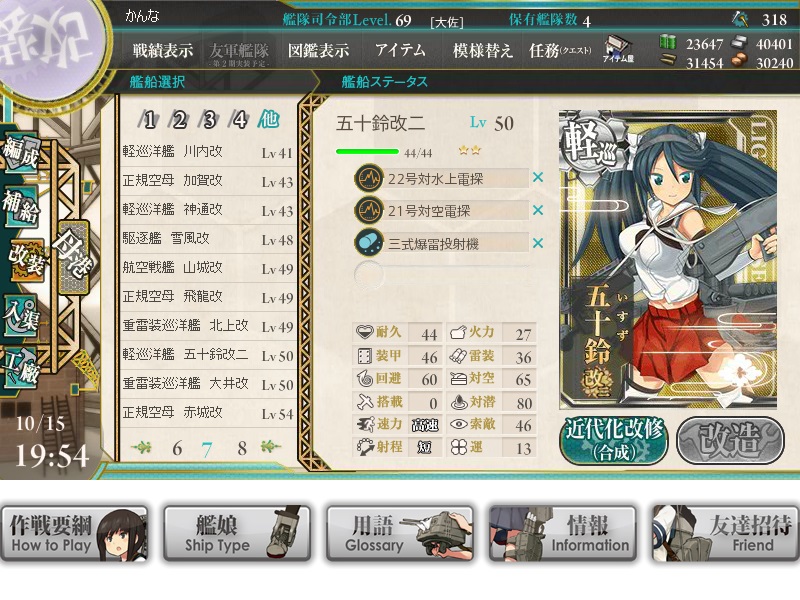Switch to fleet 2 tab
Image resolution: width=800 pixels, height=600 pixels.
(x=179, y=120)
